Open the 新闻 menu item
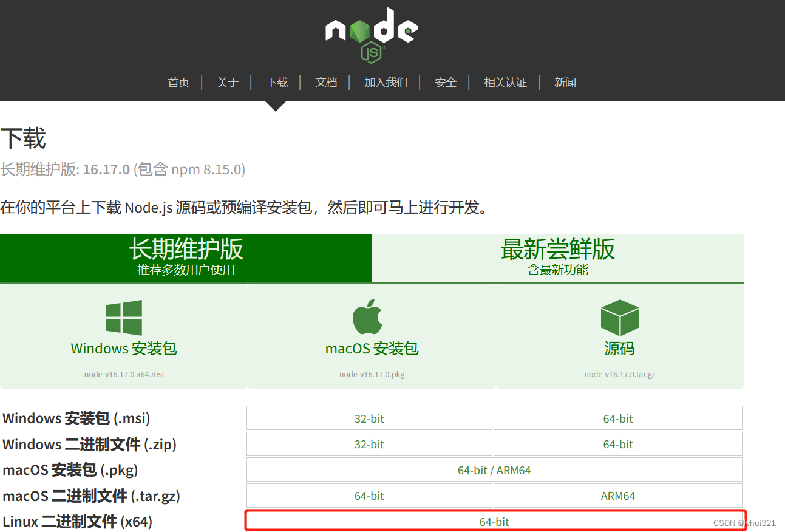The image size is (785, 532). click(565, 82)
